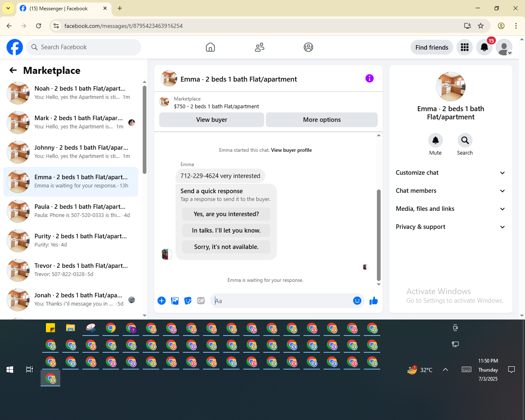Open Mark's apartment conversation

pos(71,123)
